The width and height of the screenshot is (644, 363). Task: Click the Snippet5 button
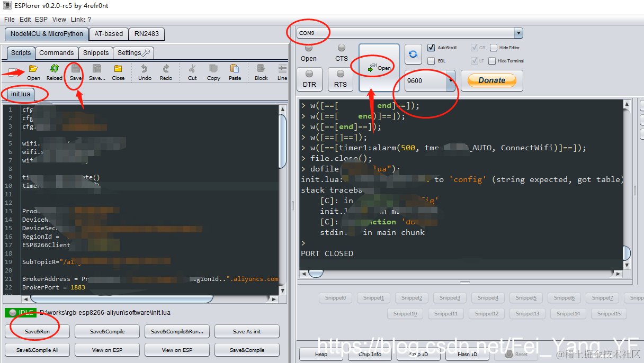pyautogui.click(x=526, y=298)
